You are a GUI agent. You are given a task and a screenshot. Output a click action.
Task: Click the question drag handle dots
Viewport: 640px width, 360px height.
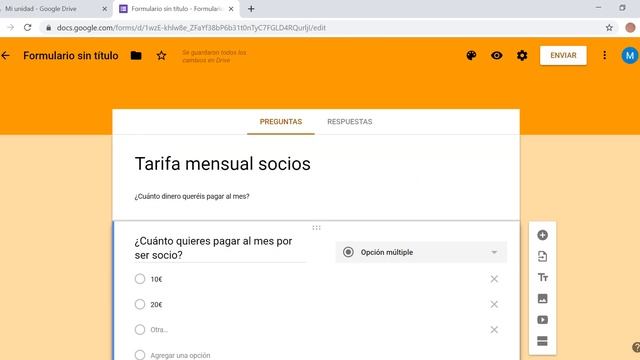[x=316, y=228]
